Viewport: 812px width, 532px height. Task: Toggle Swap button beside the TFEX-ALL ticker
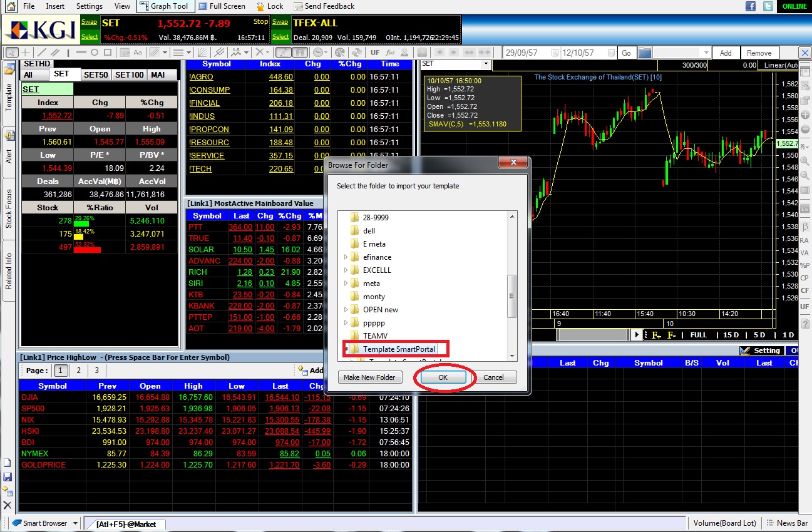click(281, 22)
